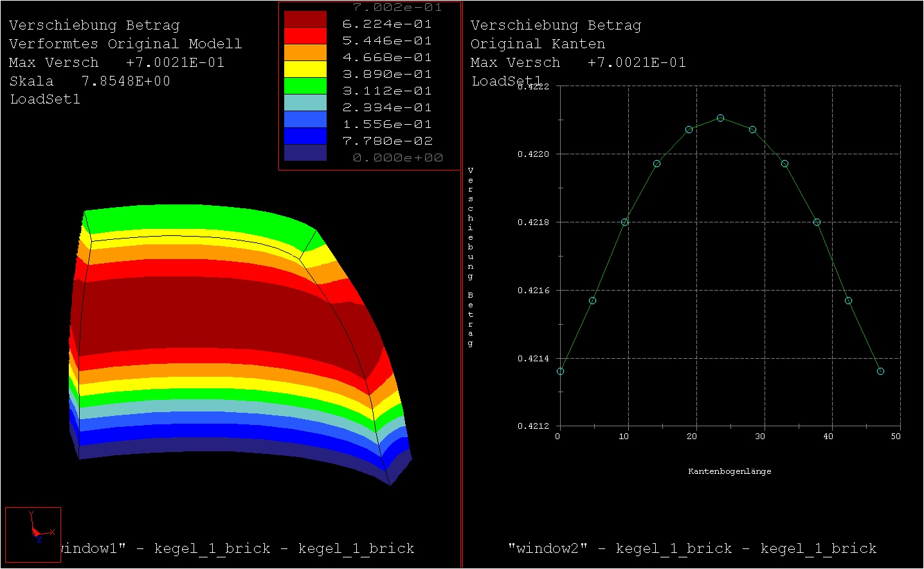
Task: Select legend value 6.224e-01
Action: (387, 24)
